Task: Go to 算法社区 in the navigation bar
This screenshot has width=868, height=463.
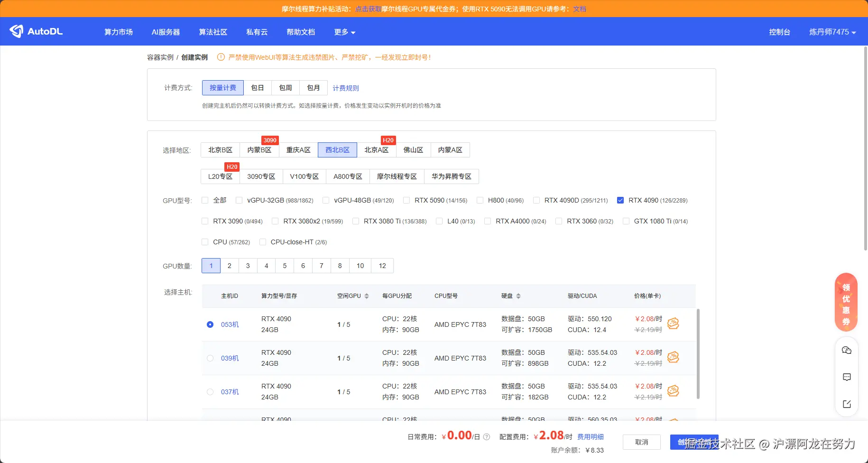Action: click(213, 32)
